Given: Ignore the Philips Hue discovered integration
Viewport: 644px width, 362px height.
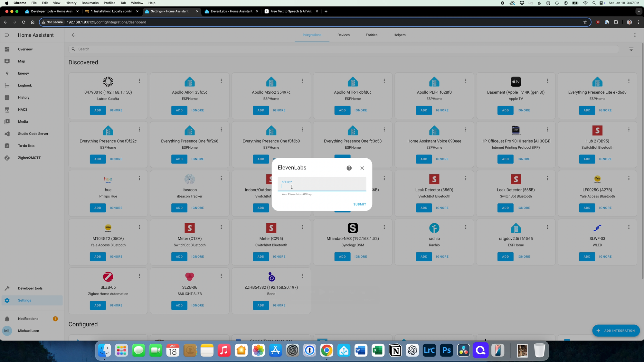Looking at the screenshot, I should [116, 208].
